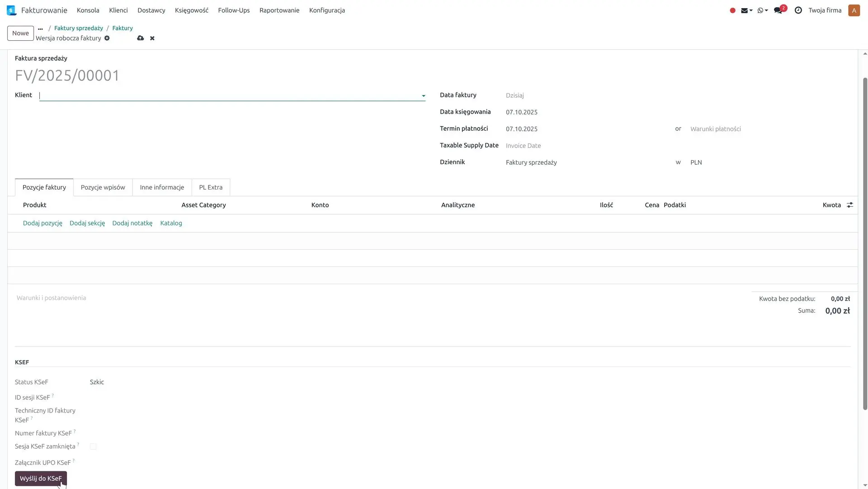Click the Dodaj pozycję link
The image size is (868, 489).
[42, 223]
